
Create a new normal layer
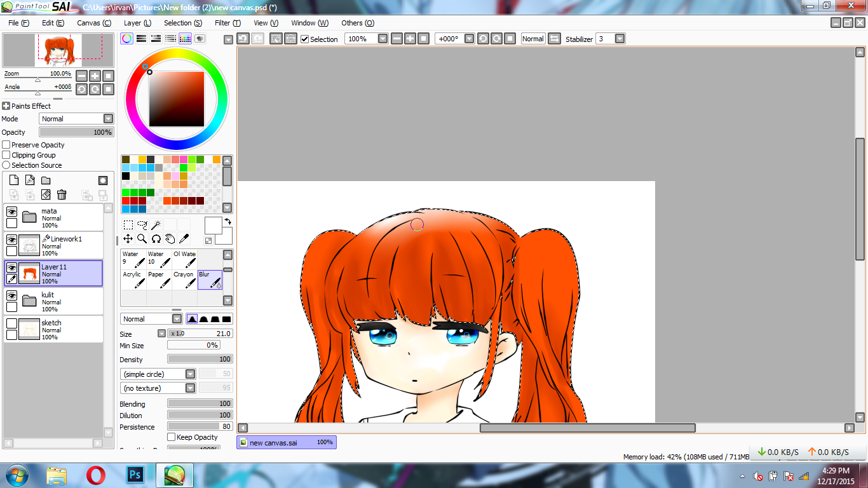pos(14,180)
